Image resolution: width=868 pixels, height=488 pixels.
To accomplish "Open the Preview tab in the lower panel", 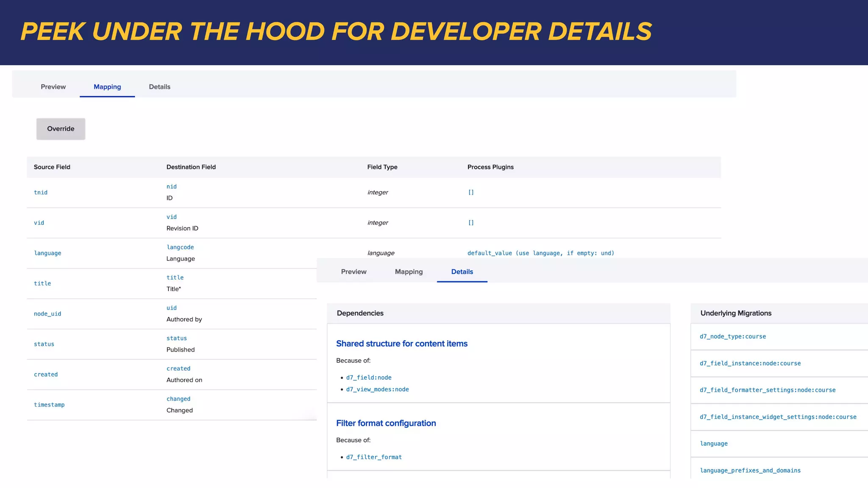I will click(353, 272).
